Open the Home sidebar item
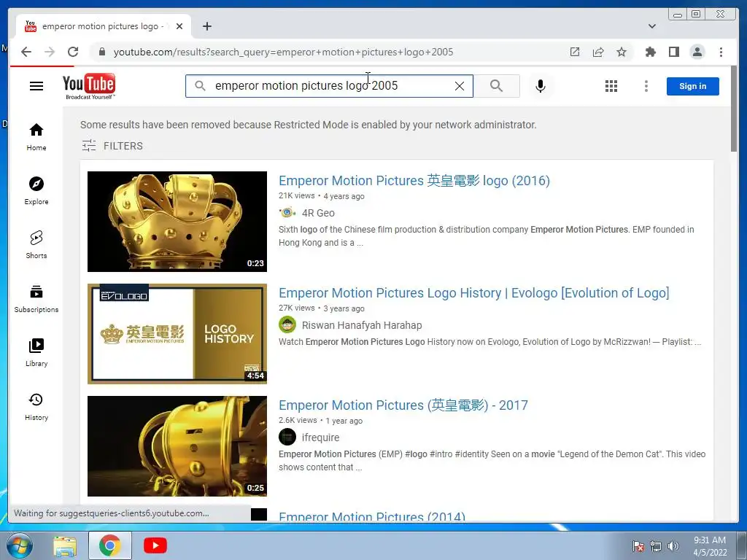747x560 pixels. coord(36,137)
